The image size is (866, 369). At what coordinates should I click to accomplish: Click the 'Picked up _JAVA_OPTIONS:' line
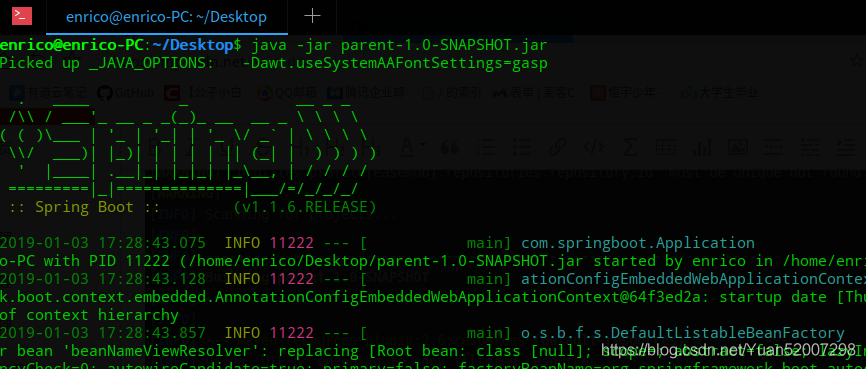[x=107, y=63]
